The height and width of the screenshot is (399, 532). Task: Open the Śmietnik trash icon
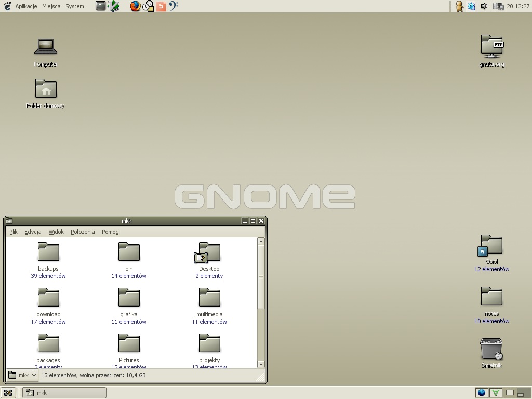[491, 349]
